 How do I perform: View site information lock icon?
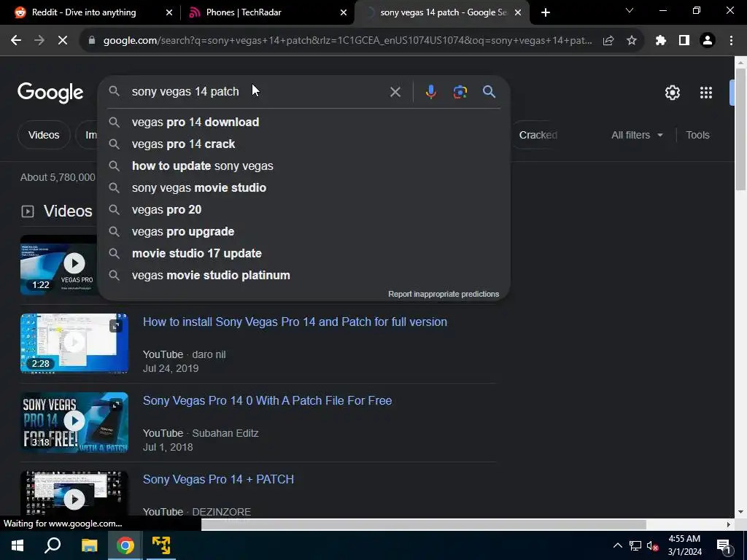click(92, 41)
